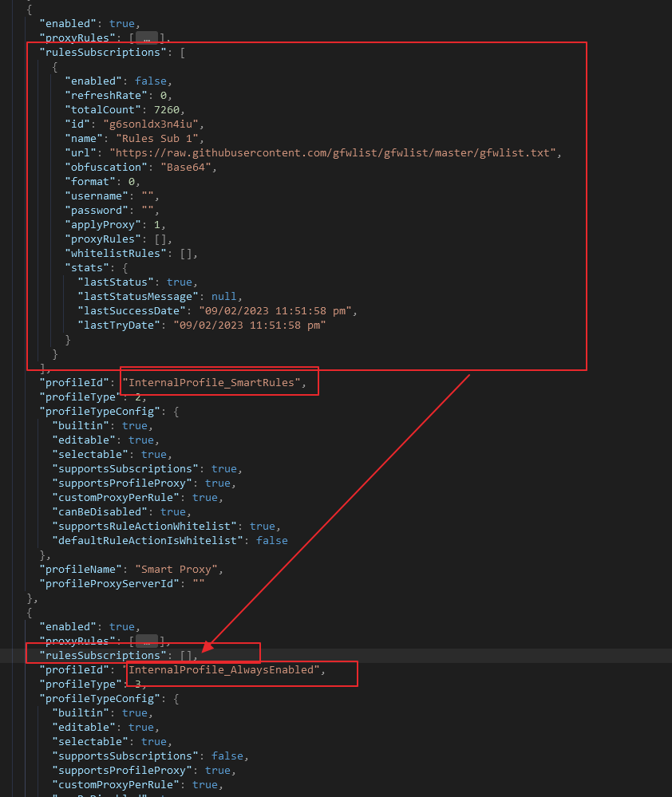Select the enabled false value of Rules Sub 1
The height and width of the screenshot is (797, 672).
[151, 81]
